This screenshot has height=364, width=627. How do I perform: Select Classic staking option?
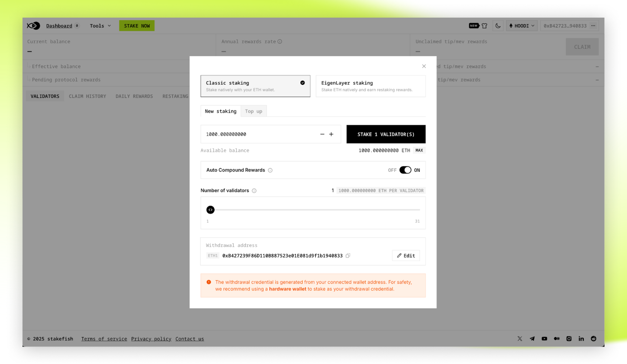pyautogui.click(x=255, y=86)
